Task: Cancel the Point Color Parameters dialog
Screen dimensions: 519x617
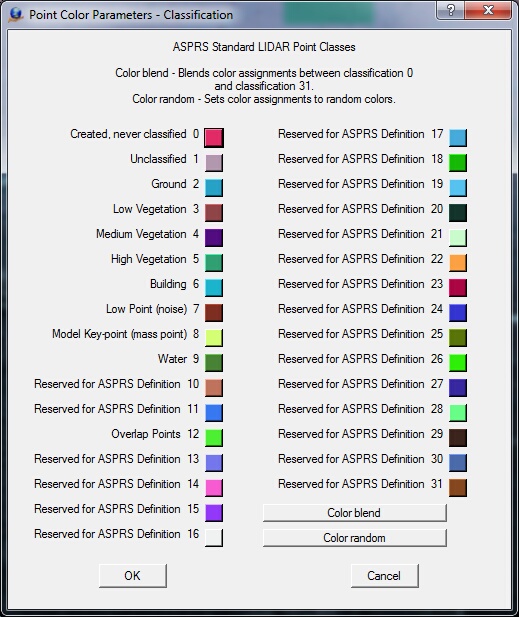Action: [384, 576]
